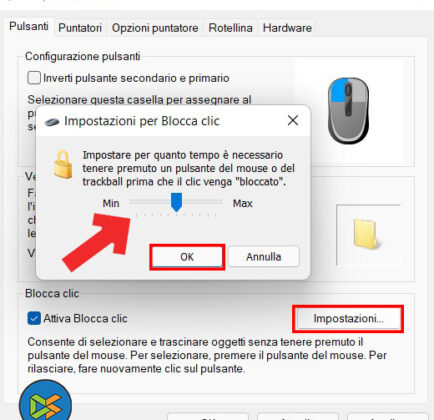Click the gray mouse illustration
The width and height of the screenshot is (434, 420).
click(348, 110)
